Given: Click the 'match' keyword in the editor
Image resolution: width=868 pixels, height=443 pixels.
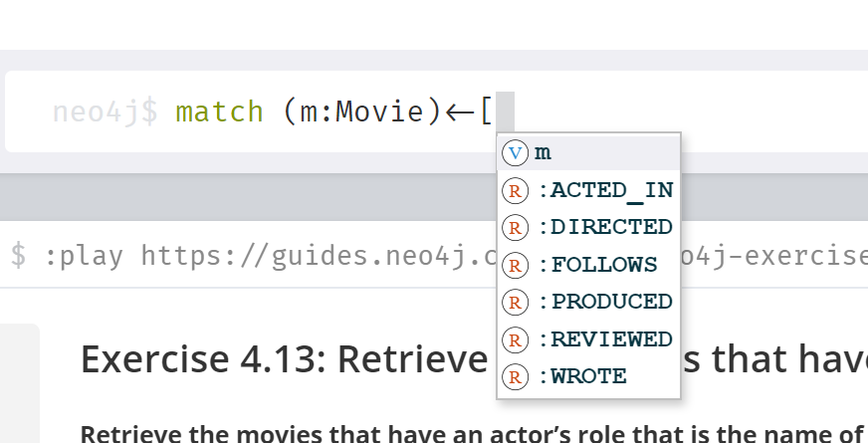Looking at the screenshot, I should (x=219, y=111).
